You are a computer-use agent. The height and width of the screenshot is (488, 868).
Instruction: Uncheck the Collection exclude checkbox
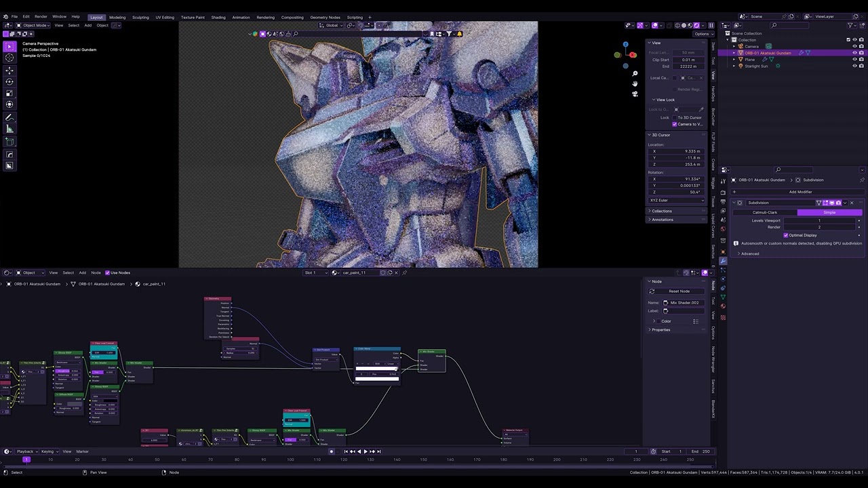(848, 39)
